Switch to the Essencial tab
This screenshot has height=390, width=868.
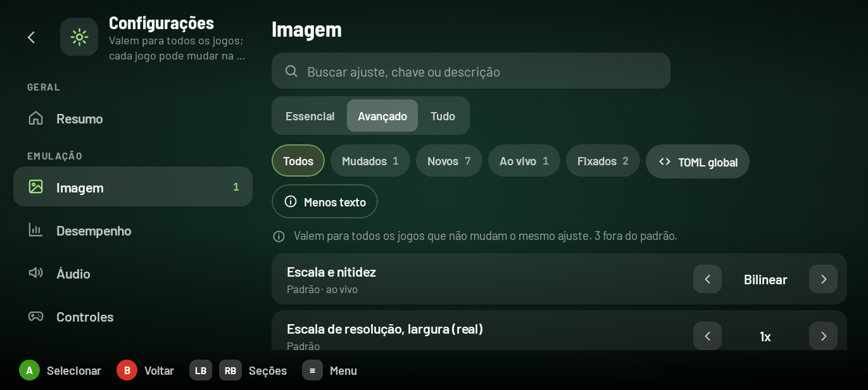[x=310, y=116]
